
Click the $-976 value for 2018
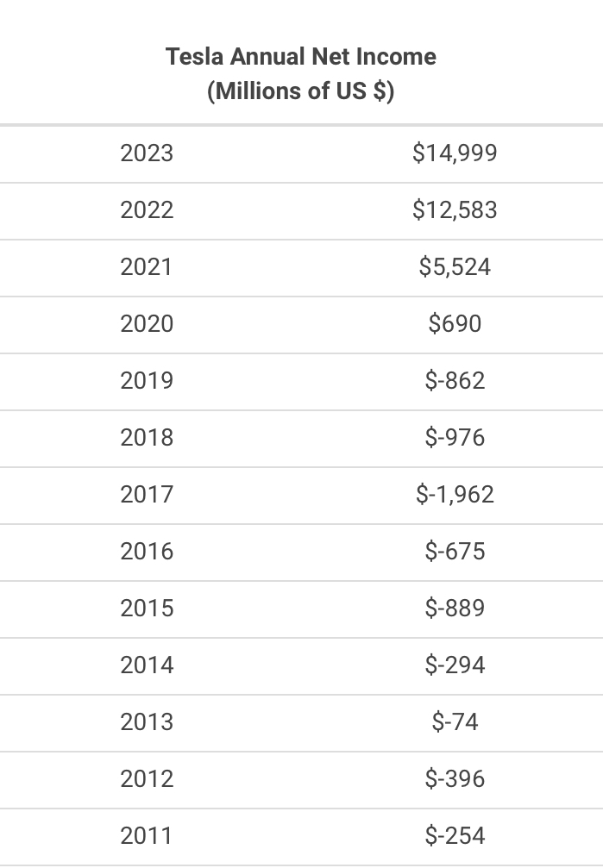click(455, 438)
